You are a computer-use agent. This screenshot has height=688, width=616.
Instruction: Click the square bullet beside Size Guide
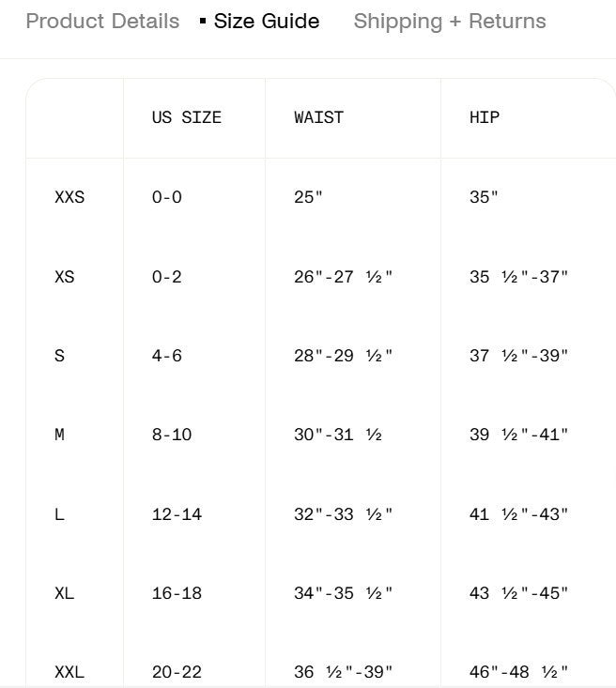[x=203, y=21]
